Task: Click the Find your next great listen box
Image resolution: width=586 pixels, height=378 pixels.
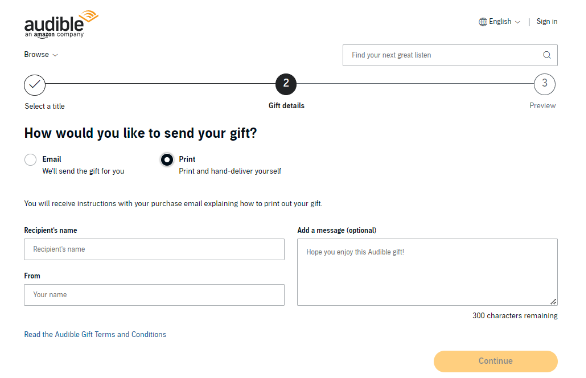Action: point(450,55)
